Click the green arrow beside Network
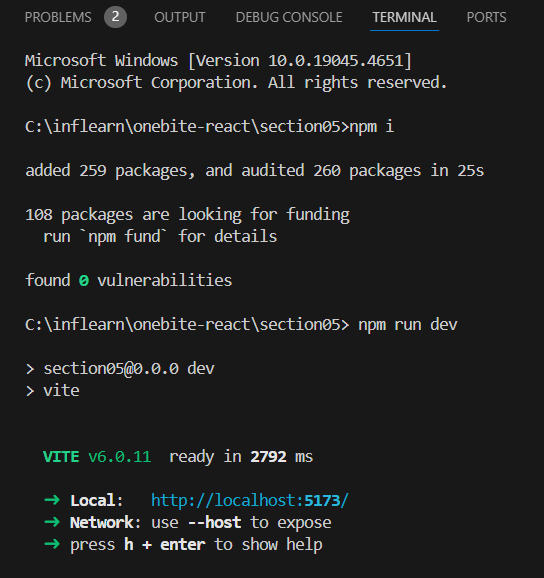Screen dimensions: 544x578 point(52,522)
